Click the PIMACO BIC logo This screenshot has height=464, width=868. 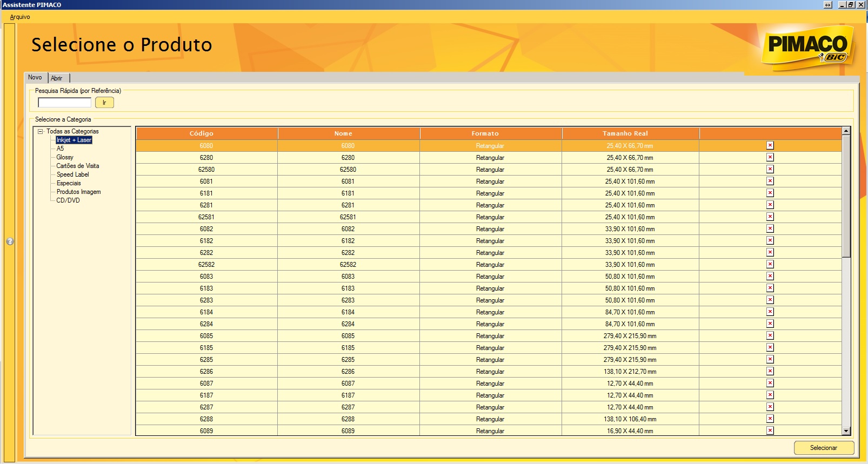coord(808,48)
